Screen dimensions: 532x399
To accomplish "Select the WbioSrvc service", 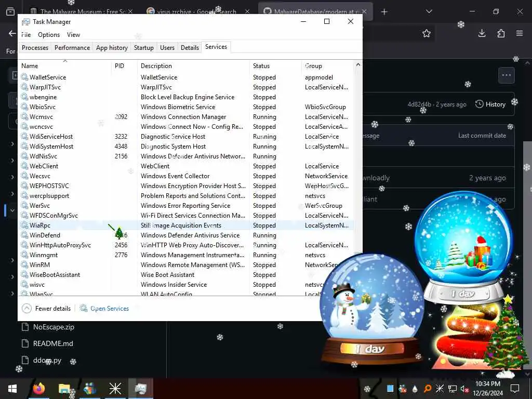I will pyautogui.click(x=186, y=107).
